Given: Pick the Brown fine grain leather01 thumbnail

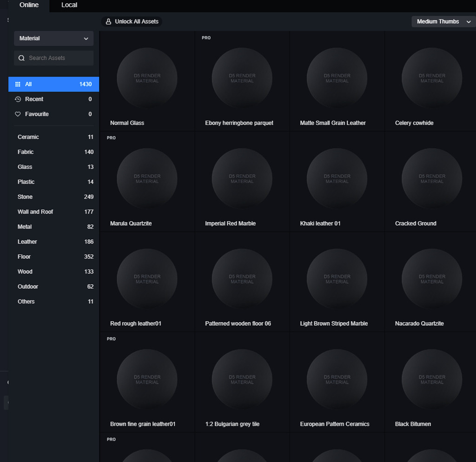Looking at the screenshot, I should (147, 379).
